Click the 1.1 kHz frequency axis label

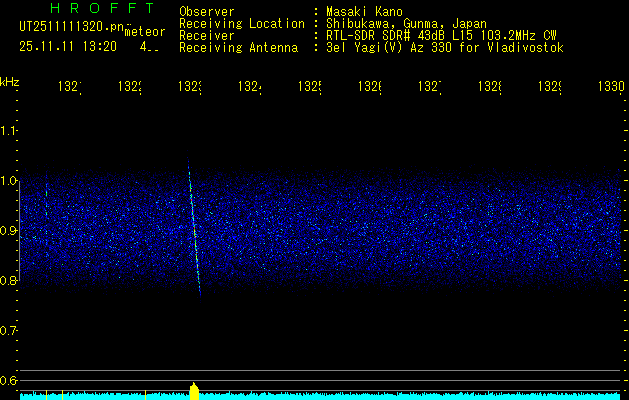coord(10,131)
